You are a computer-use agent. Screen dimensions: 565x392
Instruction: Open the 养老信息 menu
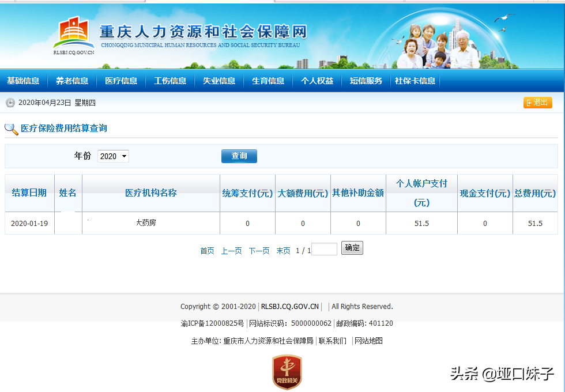pyautogui.click(x=72, y=81)
